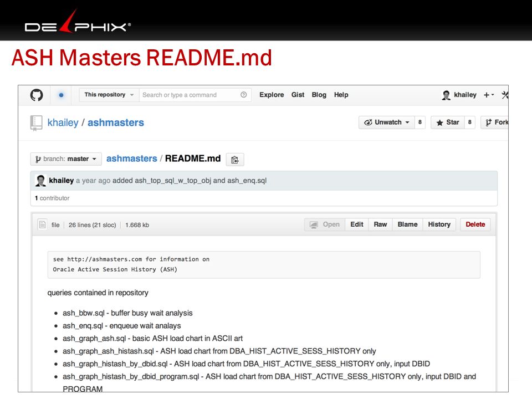Click the ashmasters breadcrumb before README.md
The image size is (532, 399).
coord(132,158)
